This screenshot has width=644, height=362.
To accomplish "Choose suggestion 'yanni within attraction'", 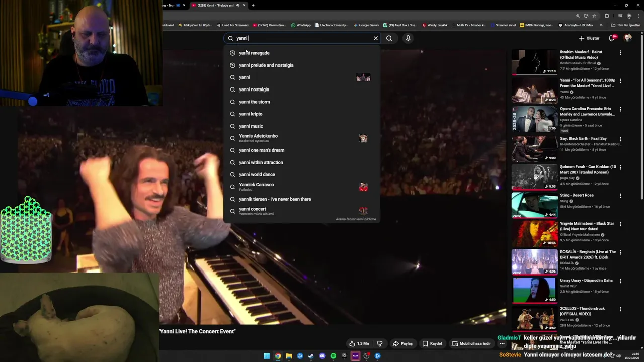I will point(302,162).
